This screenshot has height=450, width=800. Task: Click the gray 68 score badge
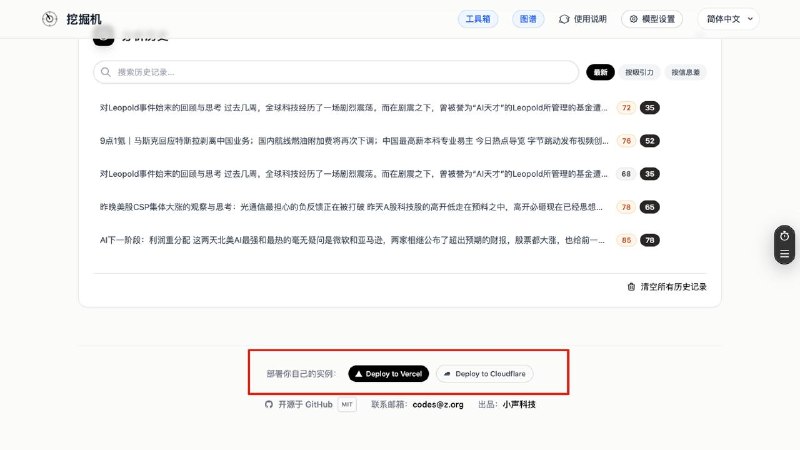pyautogui.click(x=626, y=174)
